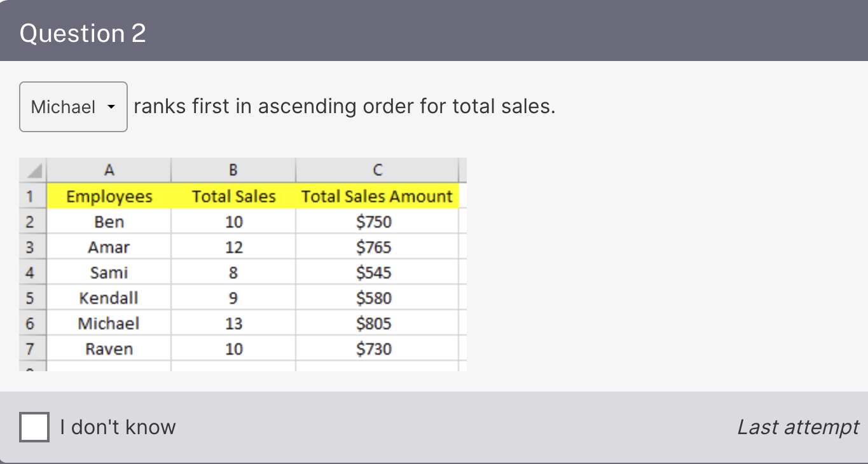
Task: Open the Michael answer dropdown
Action: (x=73, y=107)
